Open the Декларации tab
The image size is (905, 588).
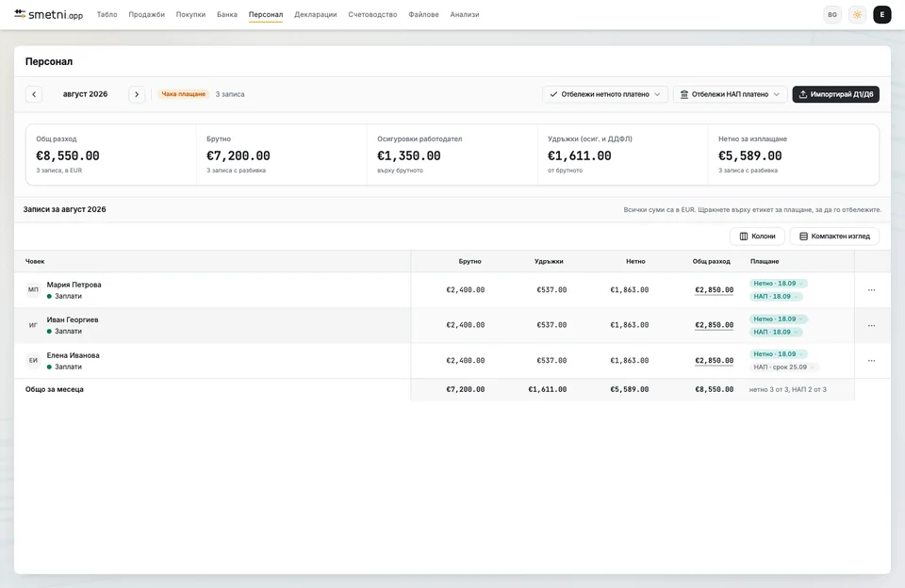[315, 14]
